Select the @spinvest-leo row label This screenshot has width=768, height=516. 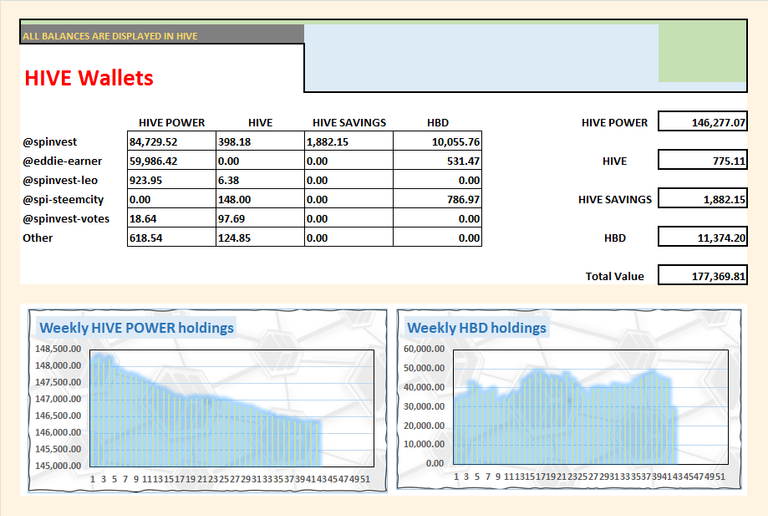[x=60, y=180]
